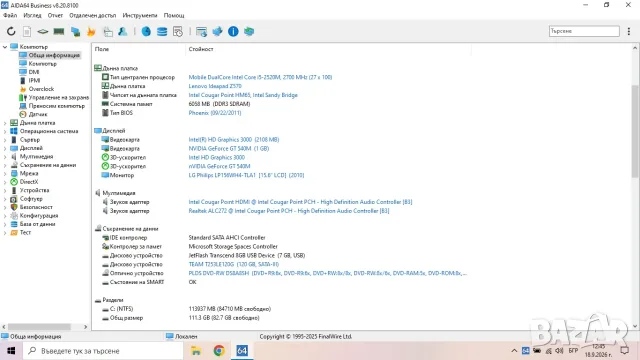640x360 pixels.
Task: Open the LG Philips monitor link
Action: tap(246, 175)
